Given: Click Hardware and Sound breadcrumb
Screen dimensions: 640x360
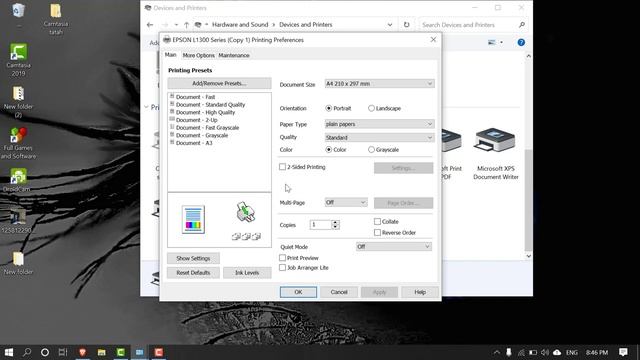Looking at the screenshot, I should coord(240,24).
